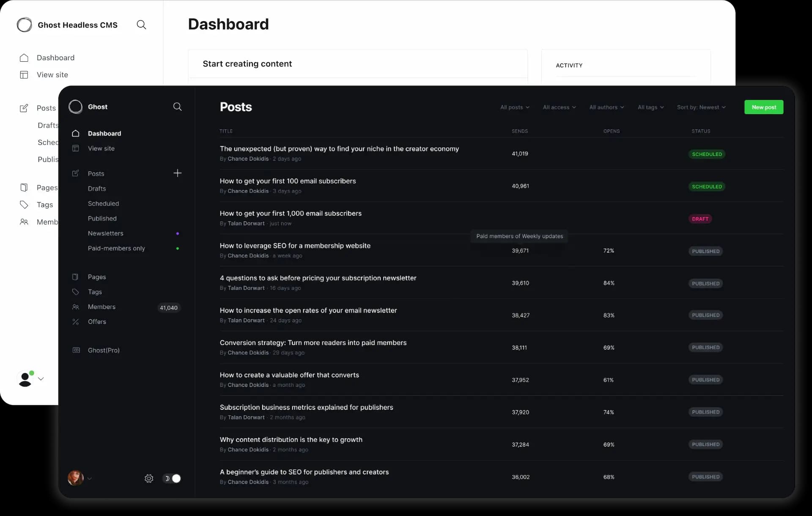Open Sort by: Newest dropdown
This screenshot has height=516, width=812.
coord(701,107)
